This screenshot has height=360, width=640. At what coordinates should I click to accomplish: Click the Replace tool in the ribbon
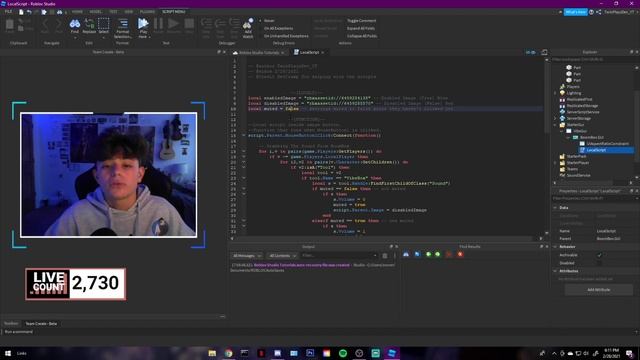point(89,26)
